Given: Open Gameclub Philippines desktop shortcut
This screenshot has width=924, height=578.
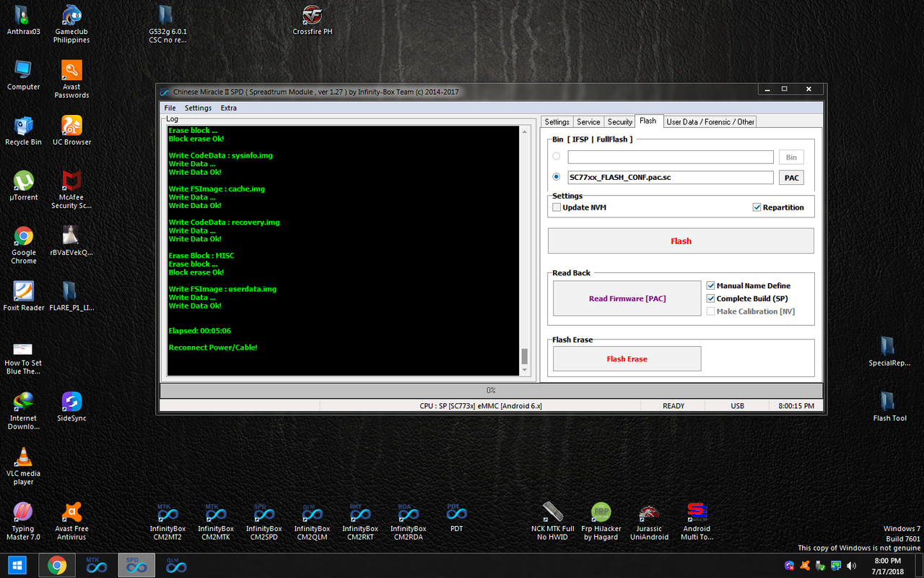Looking at the screenshot, I should pos(71,23).
